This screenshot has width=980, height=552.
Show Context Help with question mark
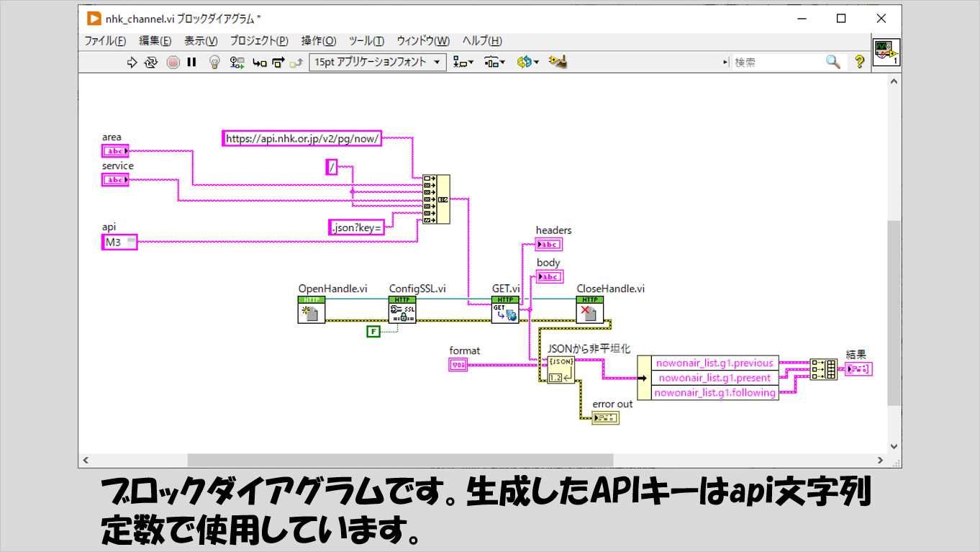point(859,63)
